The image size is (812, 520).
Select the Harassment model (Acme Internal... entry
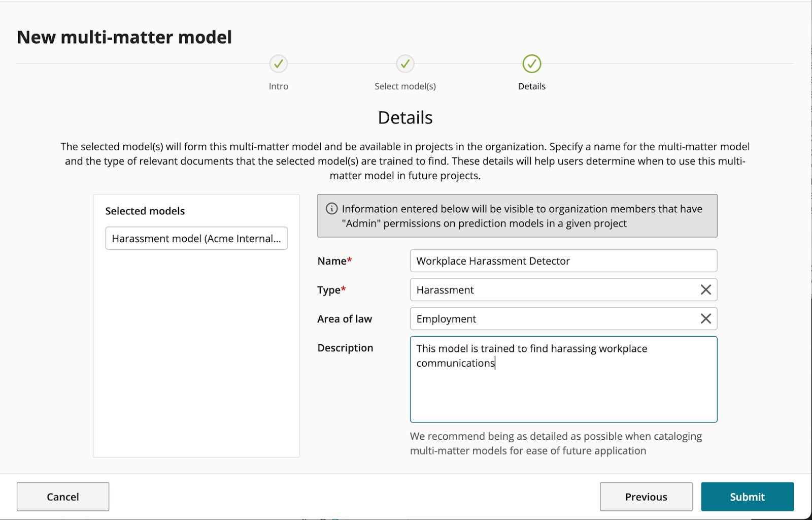pos(196,238)
